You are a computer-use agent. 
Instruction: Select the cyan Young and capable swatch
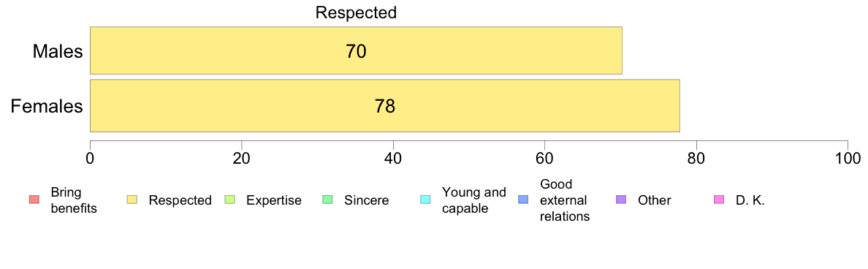pos(425,200)
